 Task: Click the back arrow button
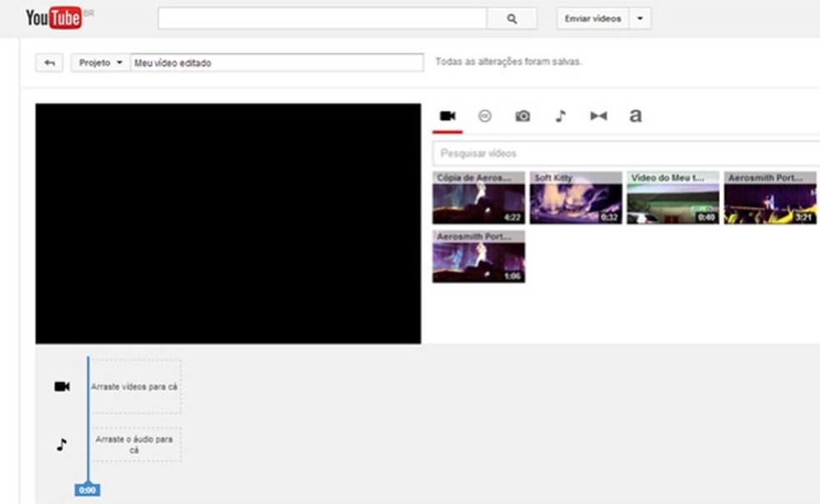click(49, 62)
